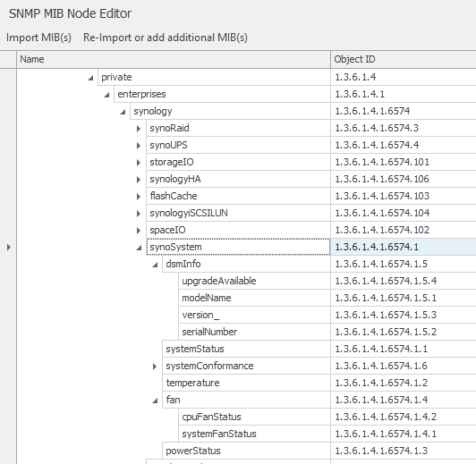
Task: Click Object ID 1.3.6.1.4.1.6574.4 cell
Action: (404, 145)
